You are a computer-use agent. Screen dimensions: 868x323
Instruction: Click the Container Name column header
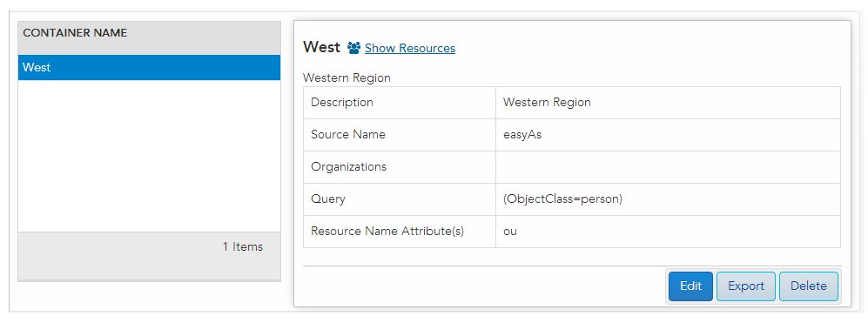pyautogui.click(x=75, y=33)
